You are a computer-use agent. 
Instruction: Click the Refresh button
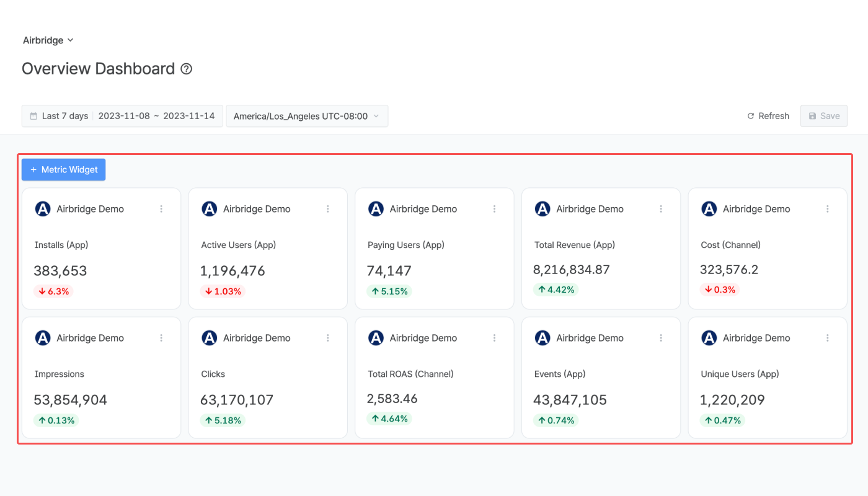768,116
